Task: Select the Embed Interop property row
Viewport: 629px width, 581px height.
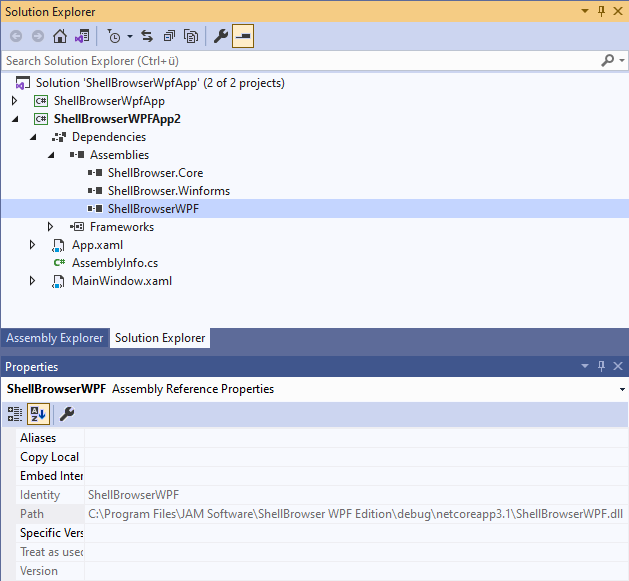Action: (322, 476)
